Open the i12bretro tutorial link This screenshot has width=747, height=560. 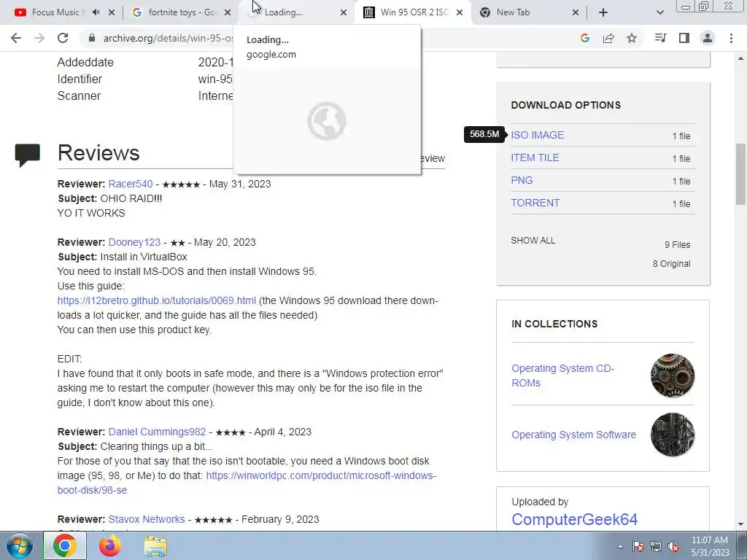[156, 301]
